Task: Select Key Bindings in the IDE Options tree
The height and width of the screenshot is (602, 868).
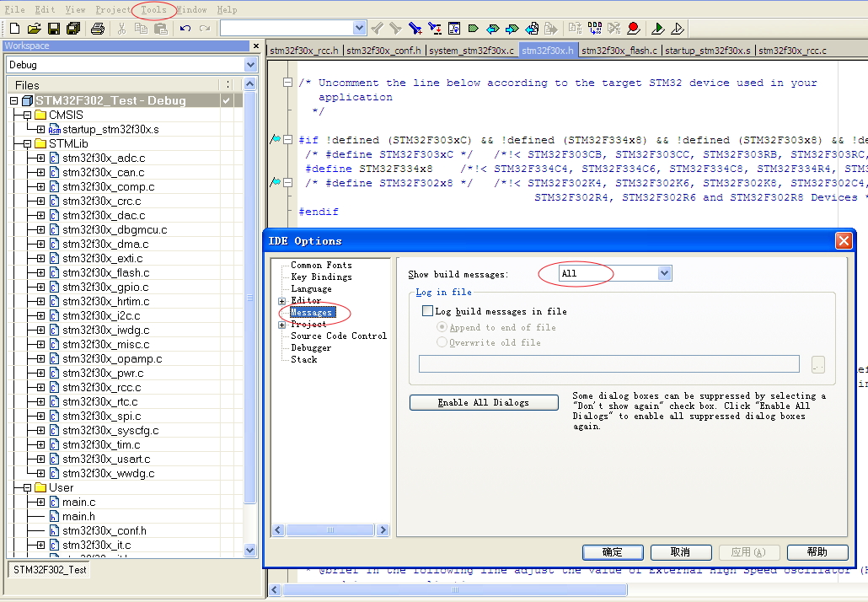Action: [321, 277]
